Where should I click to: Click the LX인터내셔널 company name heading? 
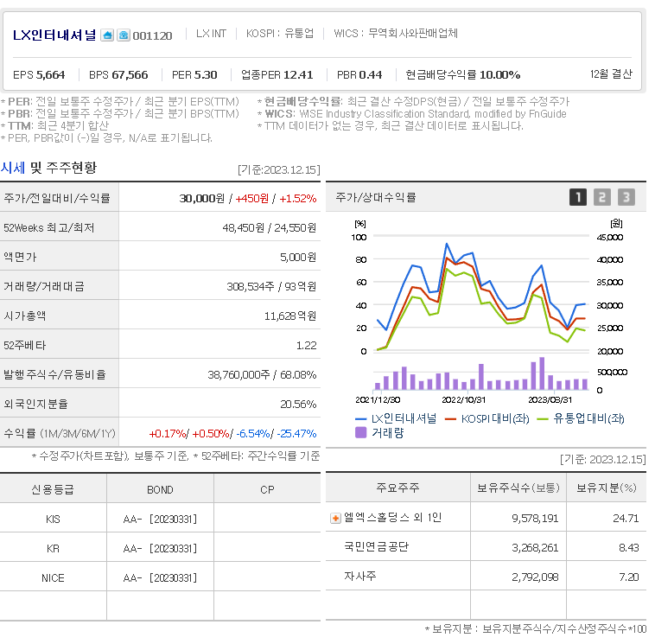[x=54, y=35]
